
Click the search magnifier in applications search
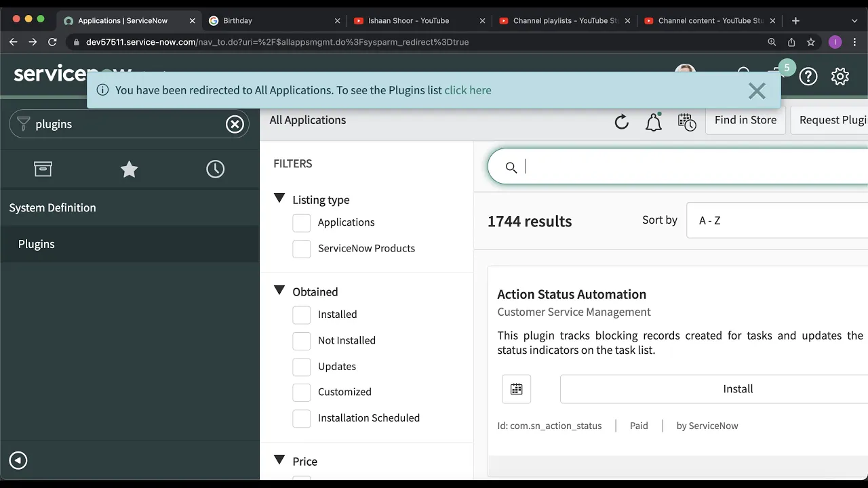[x=511, y=167]
